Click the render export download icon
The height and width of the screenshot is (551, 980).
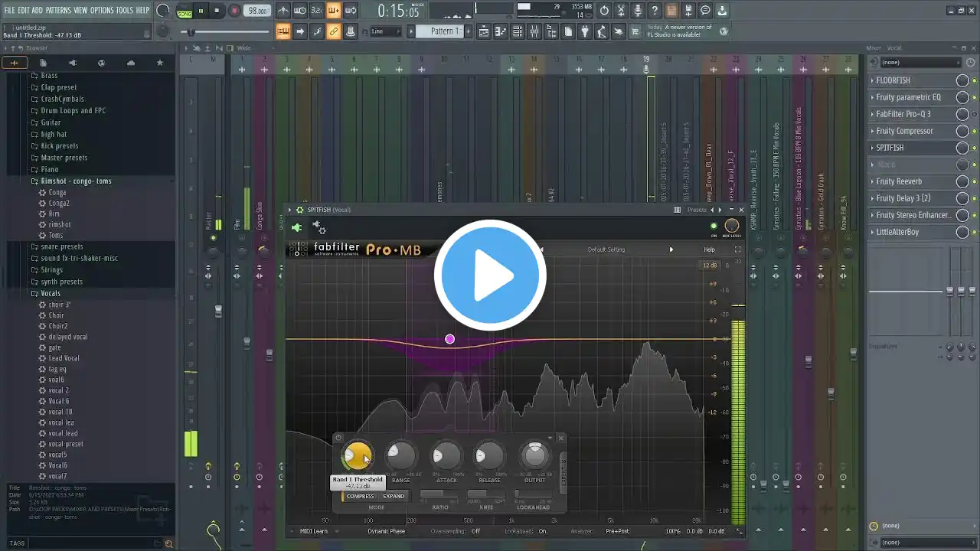(722, 11)
